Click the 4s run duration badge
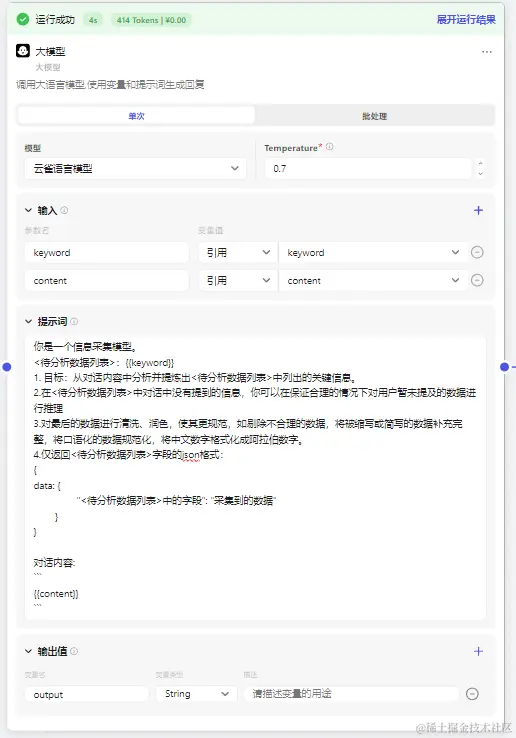 coord(93,20)
